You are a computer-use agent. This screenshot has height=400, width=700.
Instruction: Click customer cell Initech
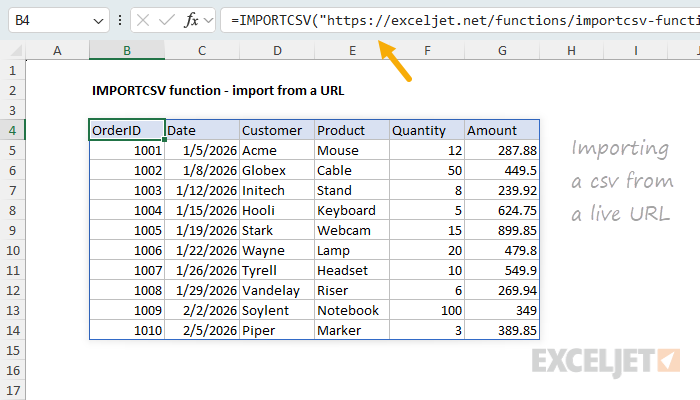[277, 191]
